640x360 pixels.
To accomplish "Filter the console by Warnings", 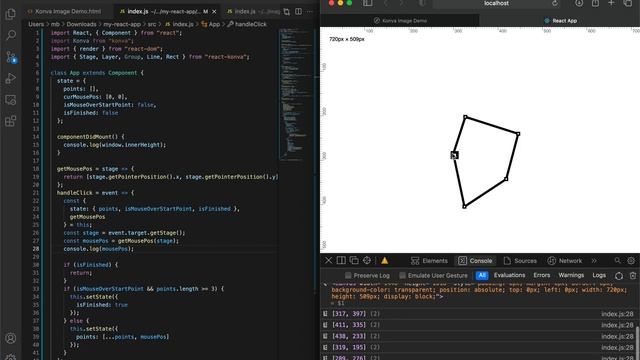I will 571,276.
